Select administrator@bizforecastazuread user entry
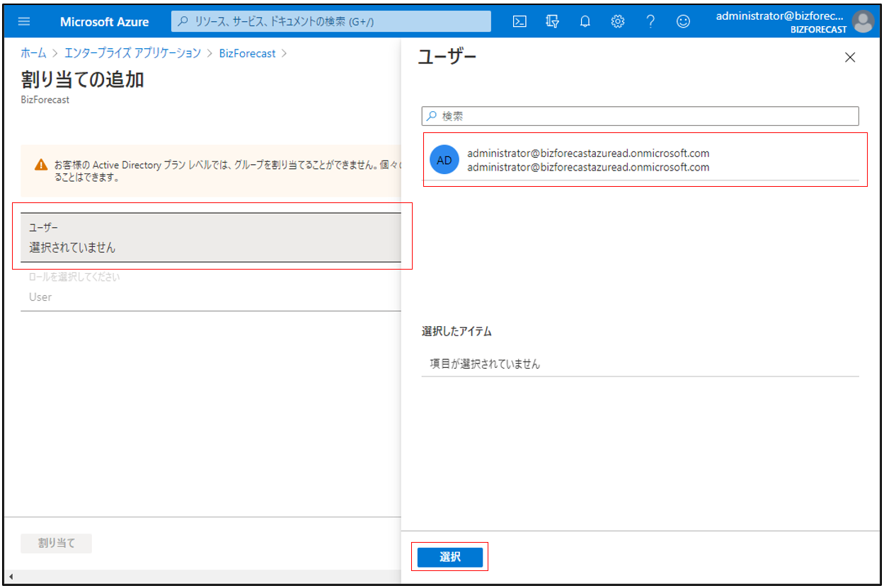Screen dimensions: 884x588 point(587,161)
